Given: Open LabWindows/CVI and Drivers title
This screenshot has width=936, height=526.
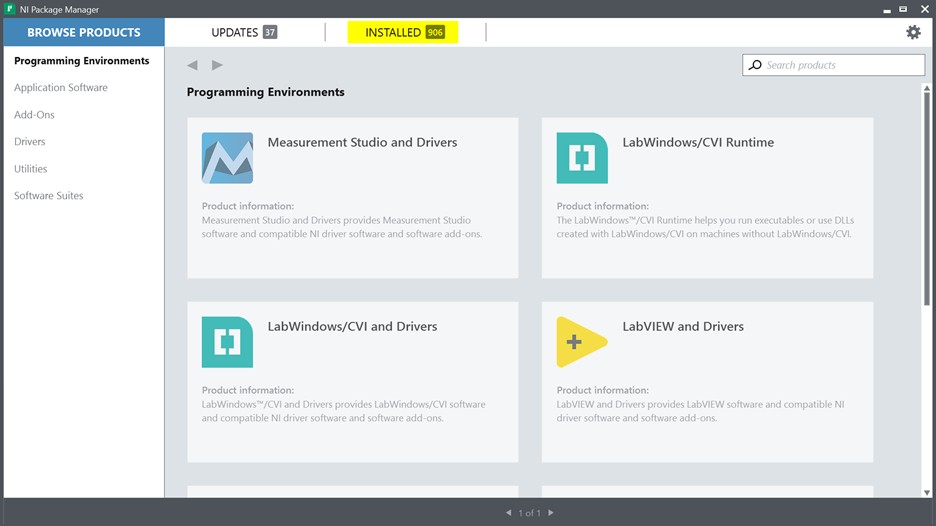Looking at the screenshot, I should tap(352, 327).
